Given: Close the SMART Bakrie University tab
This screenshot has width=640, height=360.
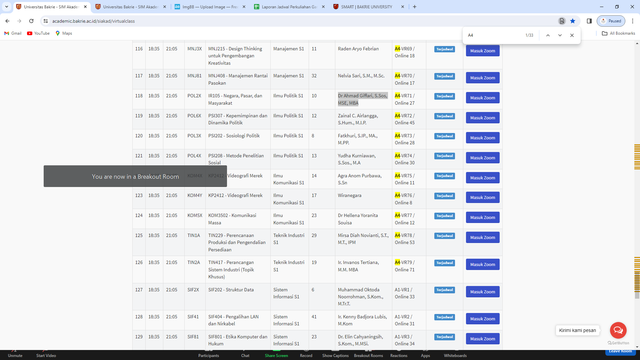Looking at the screenshot, I should click(402, 7).
